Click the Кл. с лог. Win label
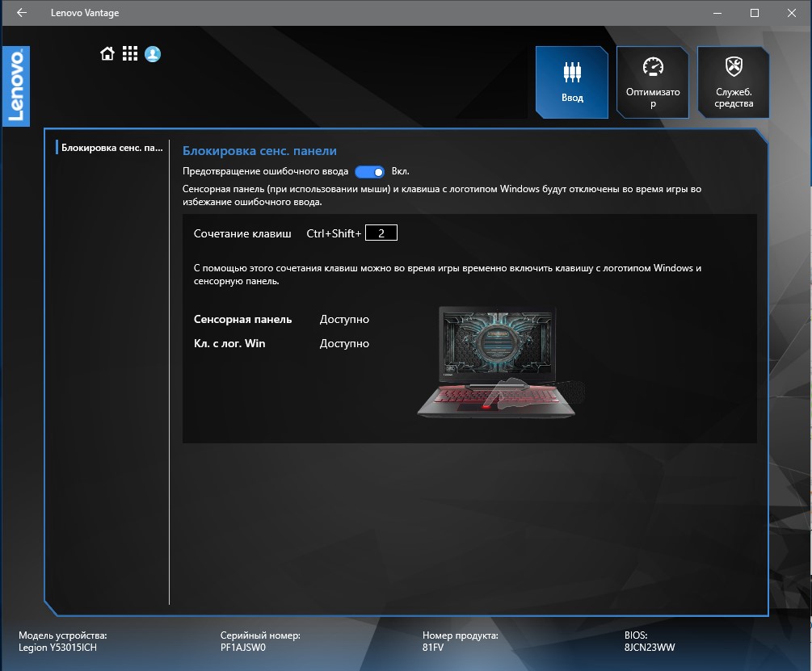The width and height of the screenshot is (812, 671). click(x=229, y=343)
